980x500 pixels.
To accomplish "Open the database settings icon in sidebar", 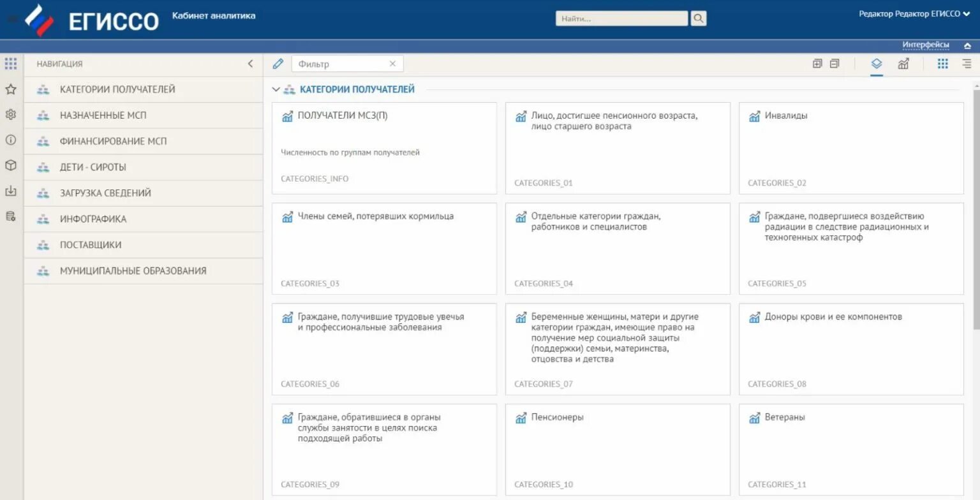I will (x=11, y=216).
